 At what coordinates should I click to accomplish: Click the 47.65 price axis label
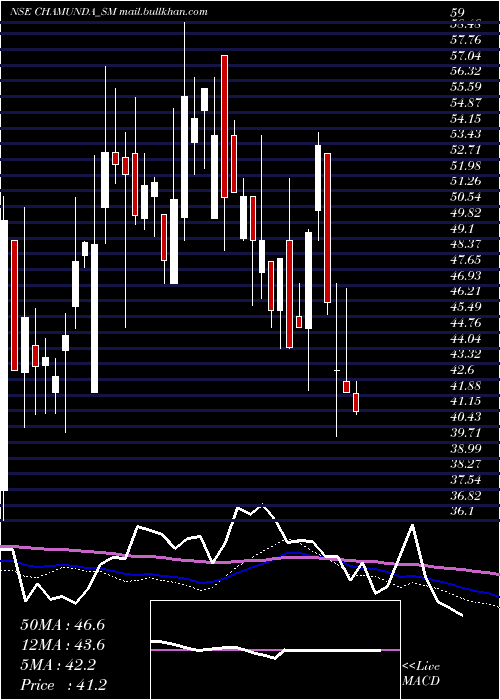(x=466, y=260)
